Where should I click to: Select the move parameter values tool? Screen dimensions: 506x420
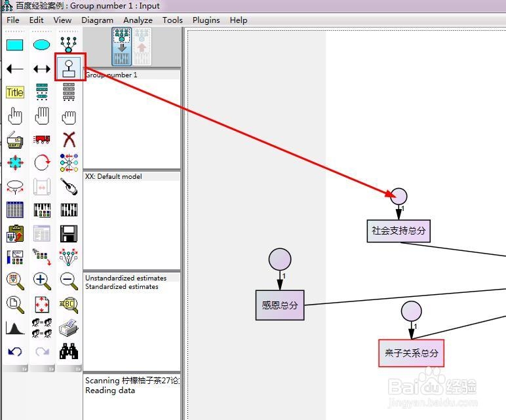tap(15, 187)
